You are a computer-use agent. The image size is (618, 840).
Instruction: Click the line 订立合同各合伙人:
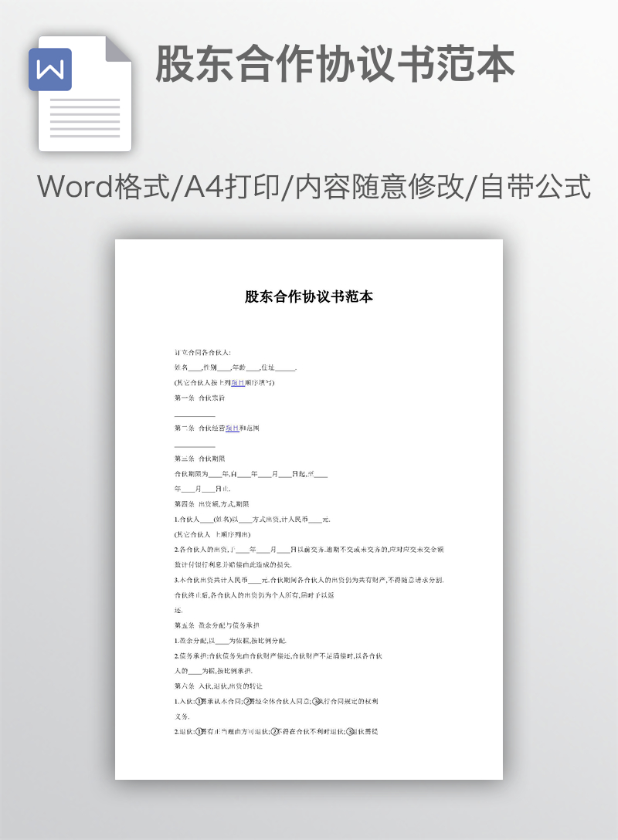tap(202, 353)
